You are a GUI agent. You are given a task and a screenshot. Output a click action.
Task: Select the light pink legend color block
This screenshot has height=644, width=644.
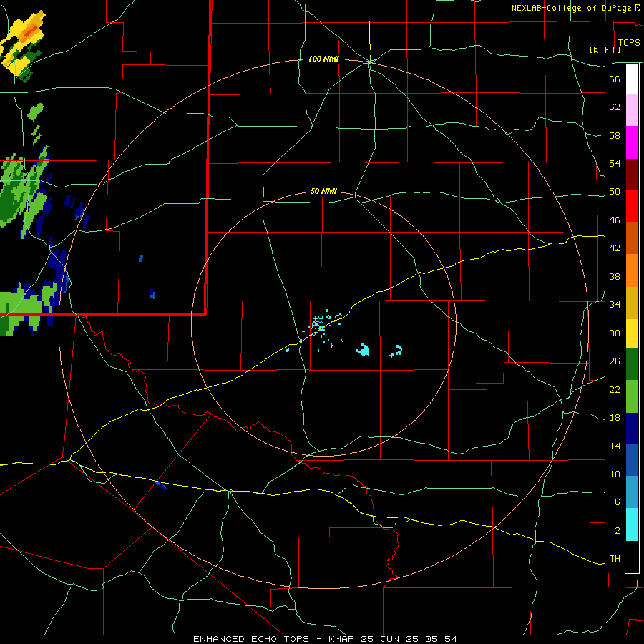(632, 110)
